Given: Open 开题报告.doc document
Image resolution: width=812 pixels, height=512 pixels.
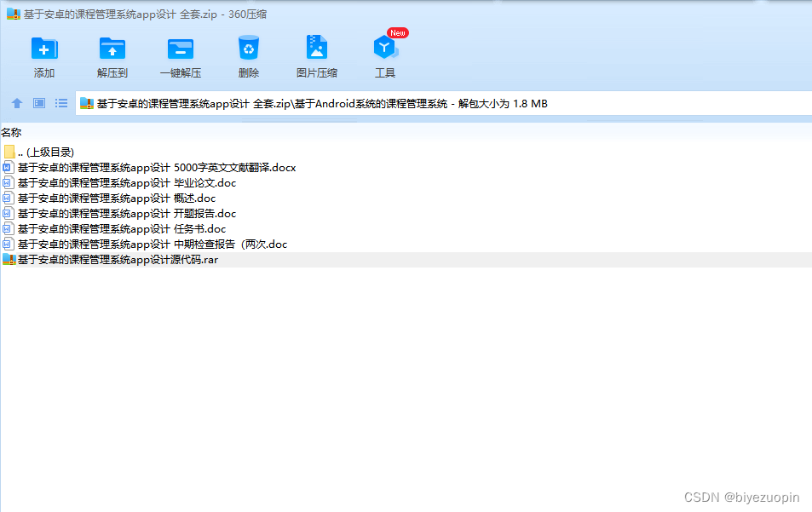Looking at the screenshot, I should tap(121, 213).
